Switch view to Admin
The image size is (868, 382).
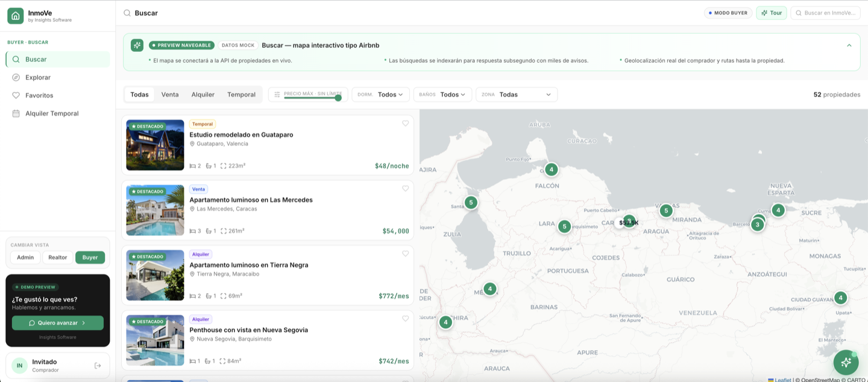click(x=25, y=257)
